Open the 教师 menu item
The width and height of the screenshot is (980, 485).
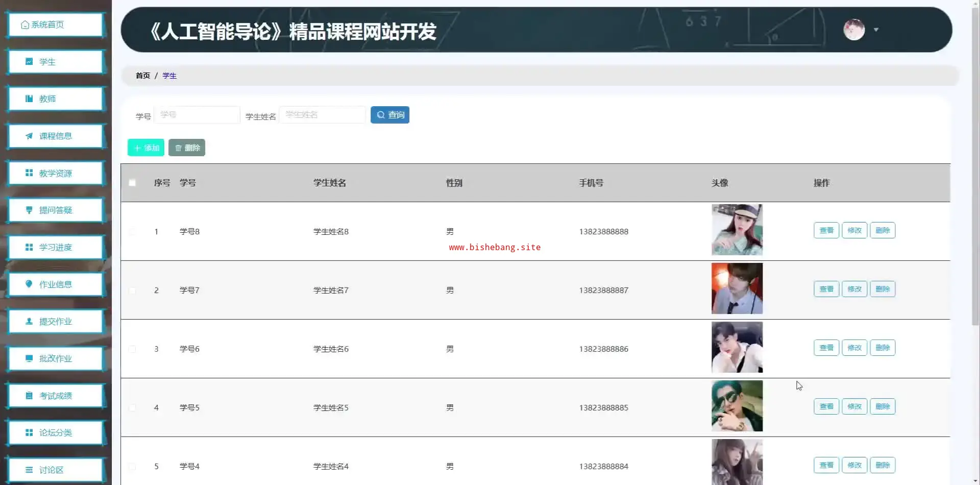56,99
